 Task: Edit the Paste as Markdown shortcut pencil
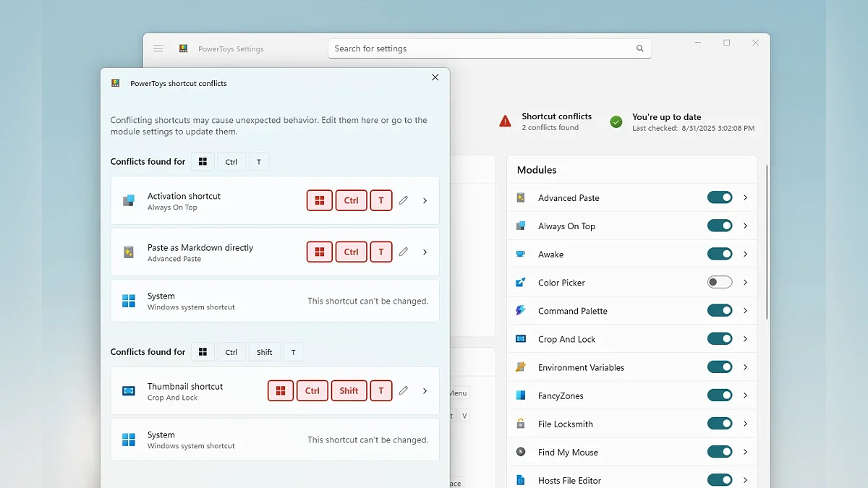404,252
